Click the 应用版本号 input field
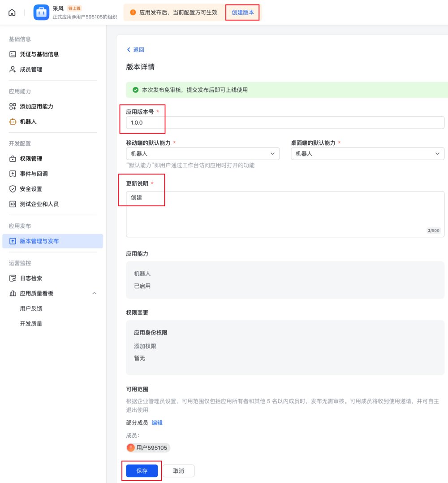 (x=285, y=122)
